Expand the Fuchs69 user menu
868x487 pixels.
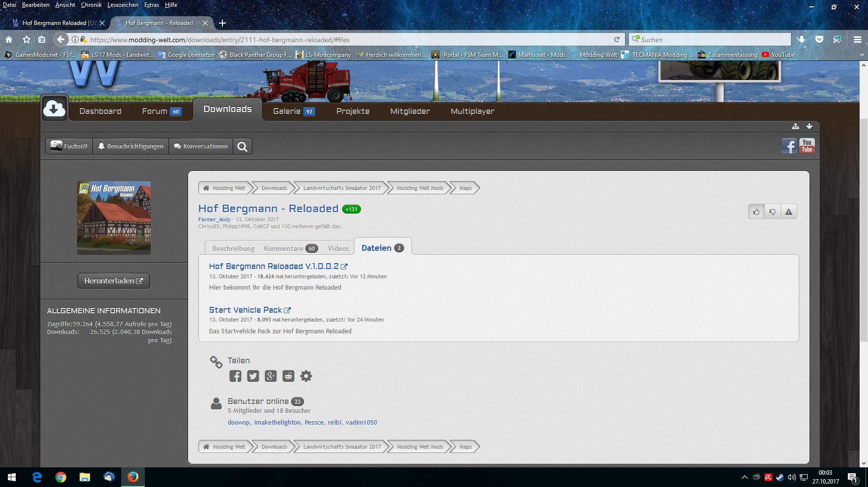pos(69,146)
